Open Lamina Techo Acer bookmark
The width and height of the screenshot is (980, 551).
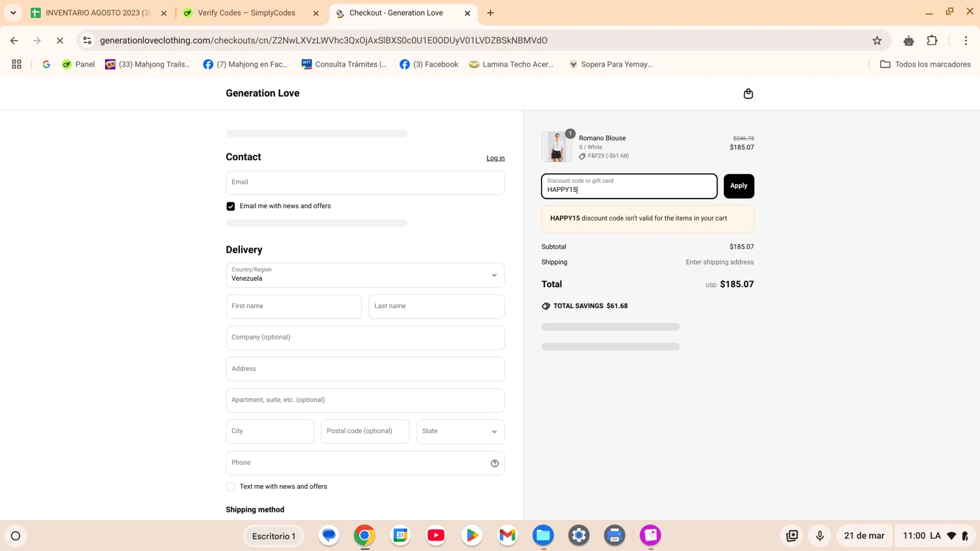[x=512, y=64]
